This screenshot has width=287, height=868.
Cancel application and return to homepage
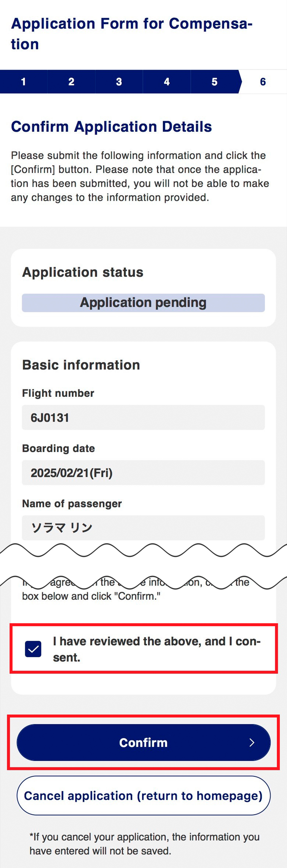pyautogui.click(x=143, y=796)
